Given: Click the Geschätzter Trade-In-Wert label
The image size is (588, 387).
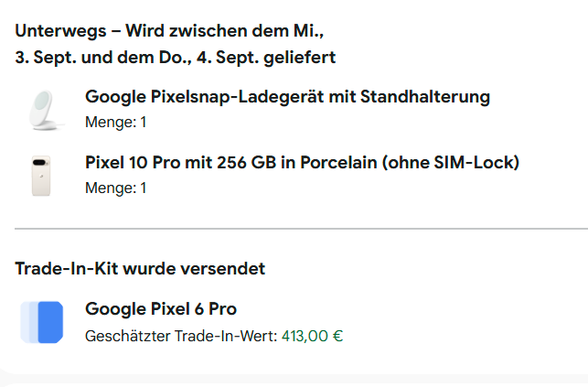Looking at the screenshot, I should (x=181, y=336).
